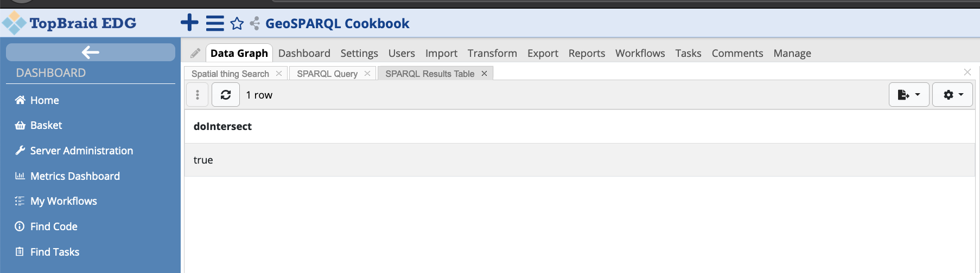The height and width of the screenshot is (273, 980).
Task: Open the Metrics Dashboard link
Action: tap(75, 176)
